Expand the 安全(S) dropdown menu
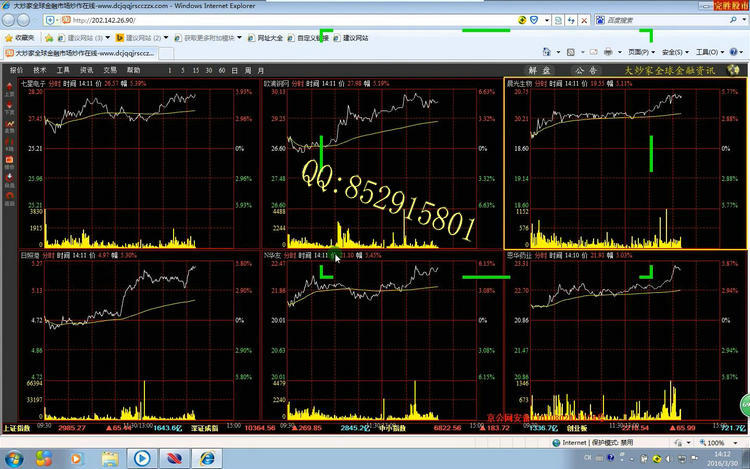 (674, 52)
